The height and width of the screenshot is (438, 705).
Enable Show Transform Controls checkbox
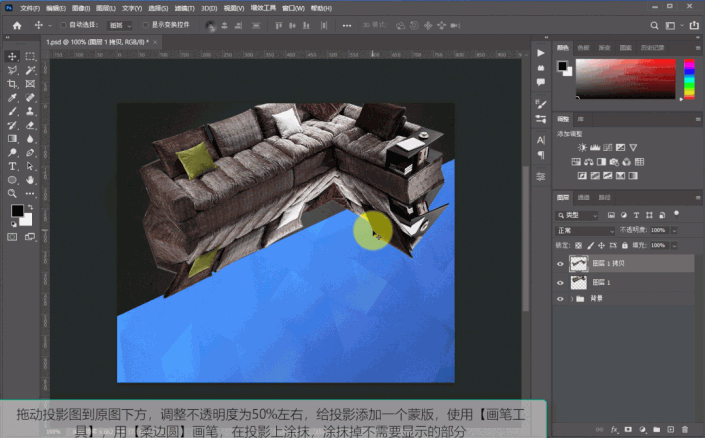coord(146,25)
